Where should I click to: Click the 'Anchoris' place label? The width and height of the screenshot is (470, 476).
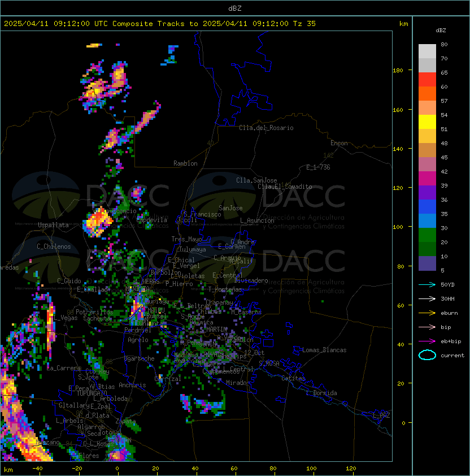click(x=132, y=385)
